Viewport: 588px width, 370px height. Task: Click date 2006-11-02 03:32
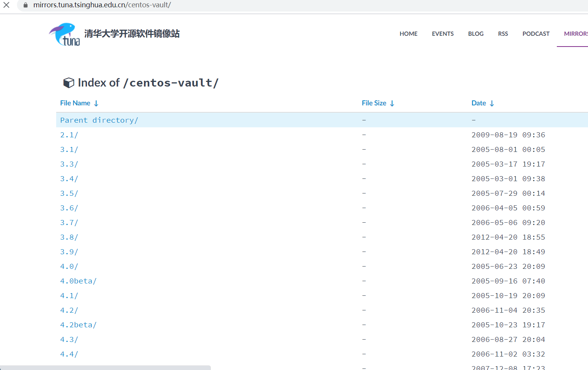(x=508, y=354)
